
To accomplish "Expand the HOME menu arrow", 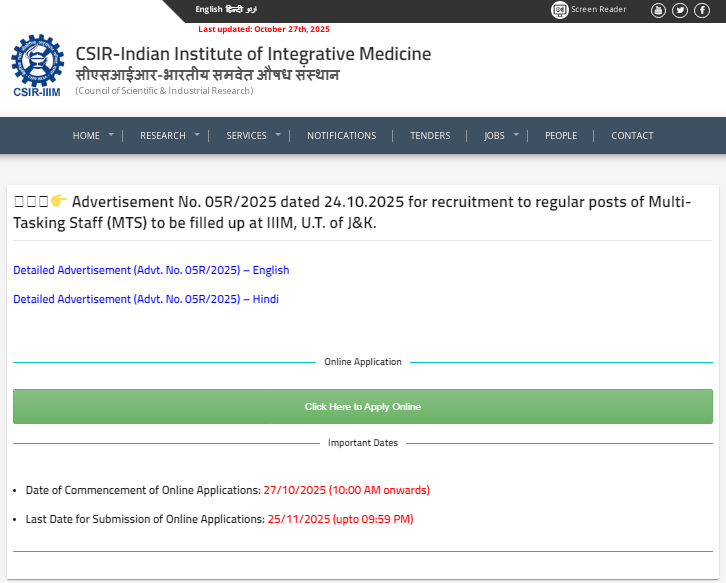I will pyautogui.click(x=111, y=135).
